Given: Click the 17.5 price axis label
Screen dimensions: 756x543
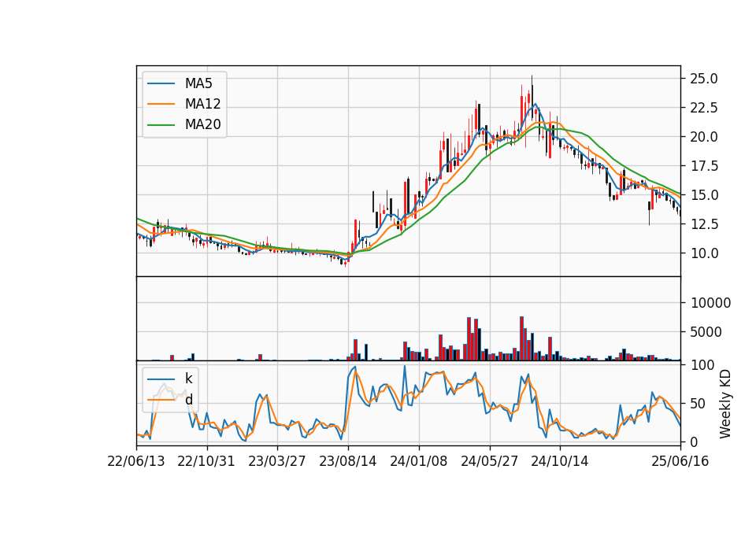Looking at the screenshot, I should pyautogui.click(x=704, y=166).
